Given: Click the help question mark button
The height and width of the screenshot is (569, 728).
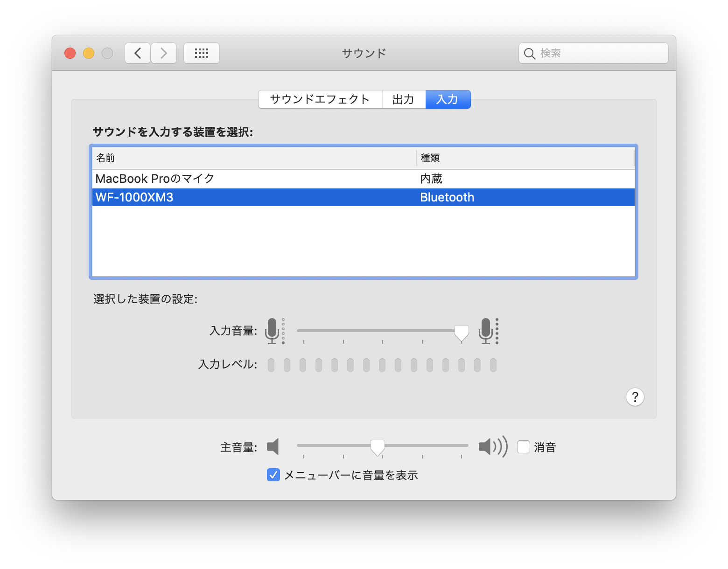Looking at the screenshot, I should 635,397.
